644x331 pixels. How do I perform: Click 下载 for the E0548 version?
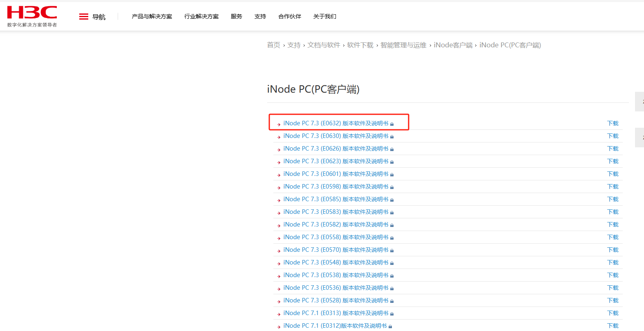[613, 262]
